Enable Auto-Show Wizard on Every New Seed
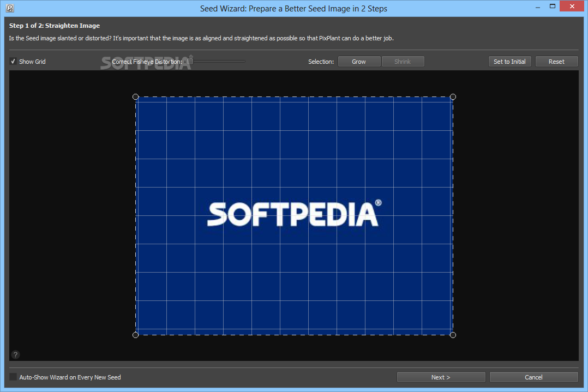588x392 pixels. click(x=13, y=377)
